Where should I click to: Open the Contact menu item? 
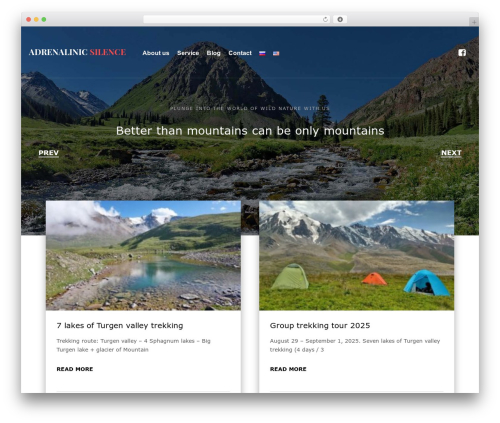(240, 53)
